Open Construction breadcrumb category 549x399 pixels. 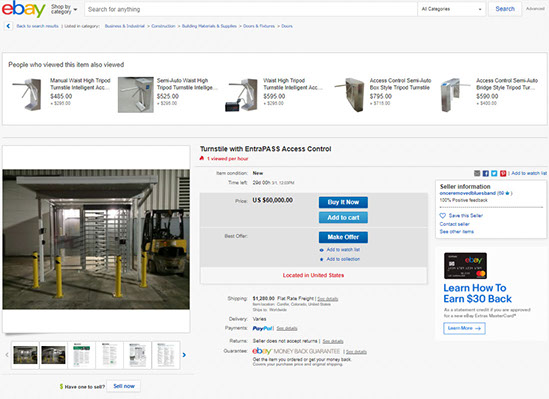(x=163, y=26)
